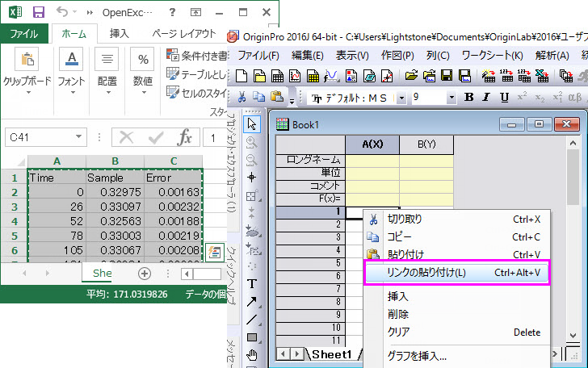The image size is (588, 368).
Task: Toggle underline in Origin format toolbar
Action: (x=504, y=98)
